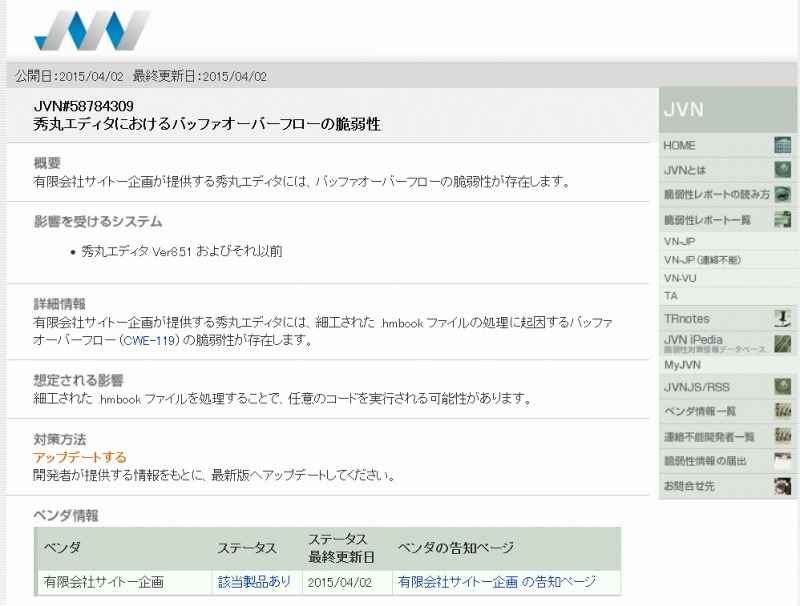Viewport: 800px width, 606px height.
Task: Click the JVNJS/RSS icon in sidebar
Action: (782, 387)
